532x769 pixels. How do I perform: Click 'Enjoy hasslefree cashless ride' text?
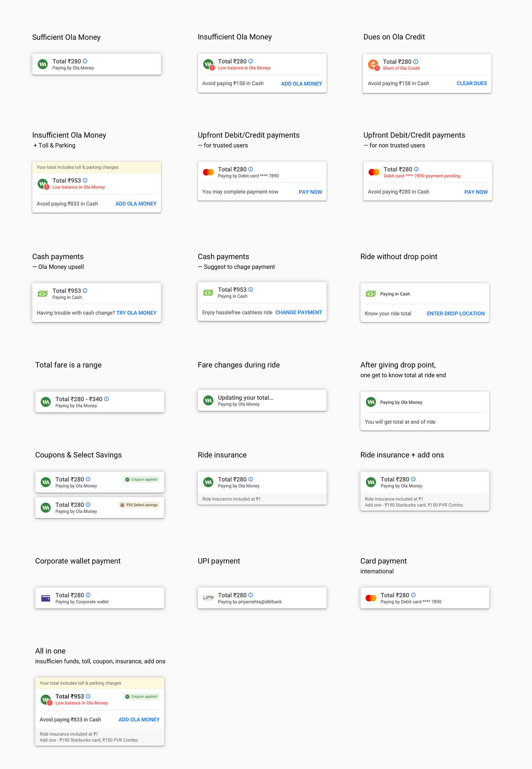[237, 312]
